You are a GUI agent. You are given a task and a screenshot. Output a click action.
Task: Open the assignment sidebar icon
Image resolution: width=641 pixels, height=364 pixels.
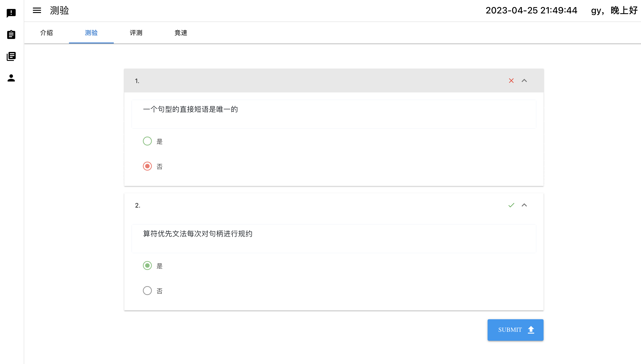[x=11, y=35]
